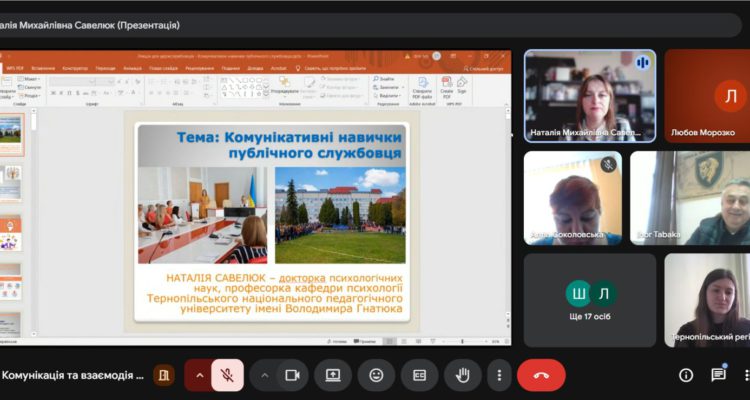Image resolution: width=750 pixels, height=400 pixels.
Task: Open the 'Ще 17 осіб' participants tile
Action: point(589,299)
